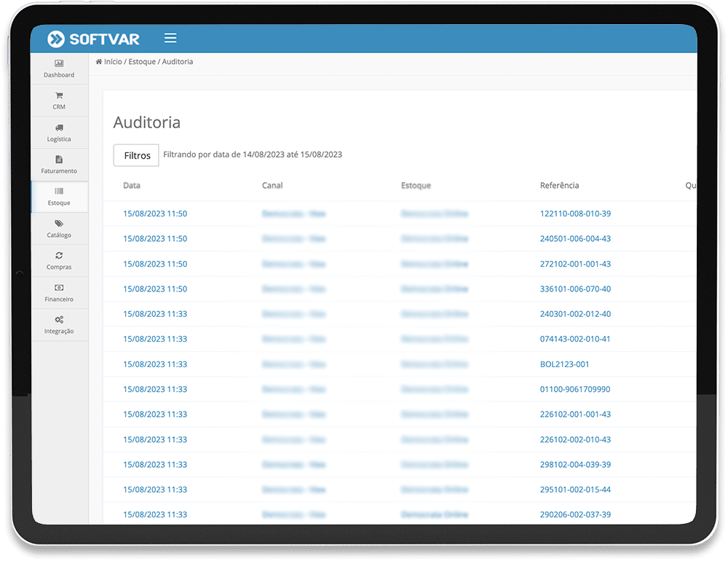
Task: Click the Canal column header
Action: point(272,185)
